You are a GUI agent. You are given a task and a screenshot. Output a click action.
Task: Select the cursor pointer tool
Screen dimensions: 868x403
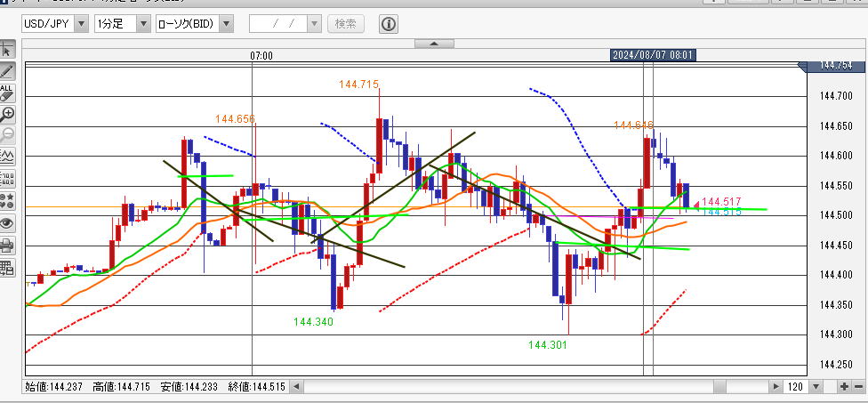[7, 49]
